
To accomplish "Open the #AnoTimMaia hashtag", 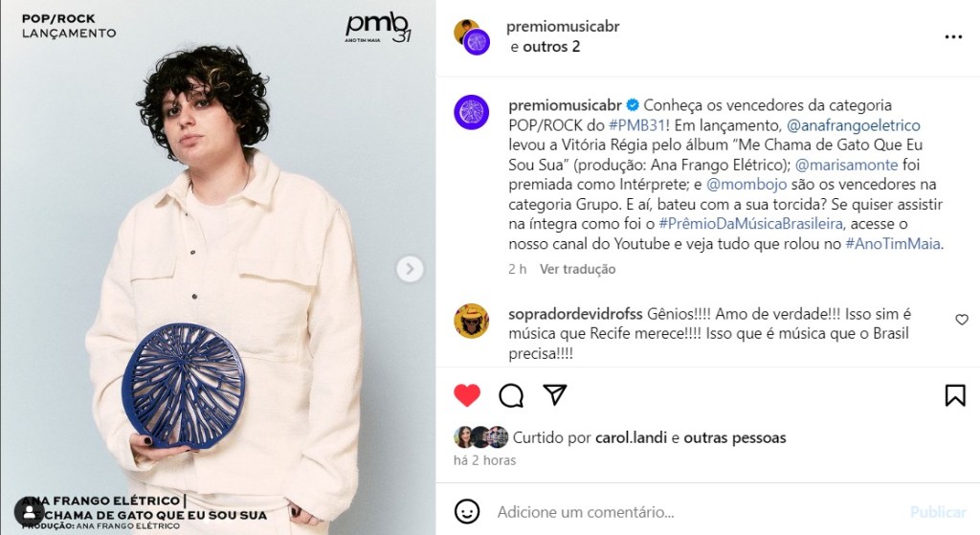I will click(x=893, y=244).
